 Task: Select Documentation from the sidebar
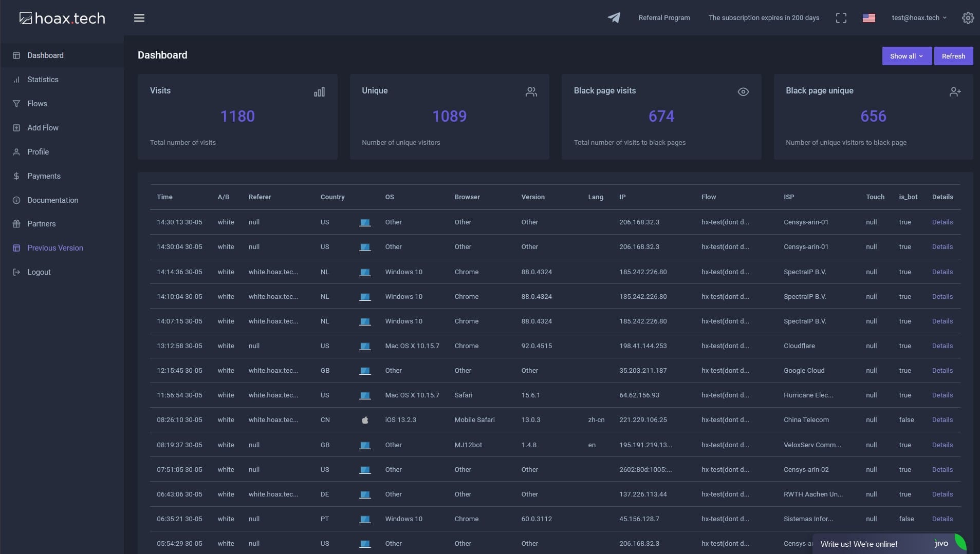(x=53, y=200)
